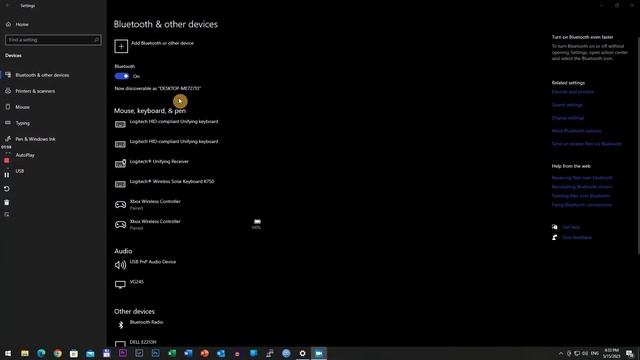
Task: Open the Sound settings link
Action: tap(567, 105)
